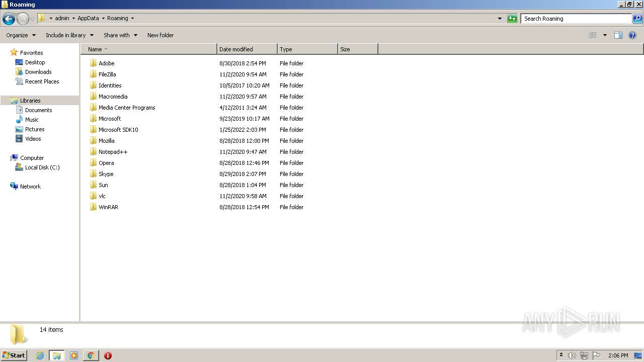
Task: Select the Opera folder icon
Action: (x=93, y=163)
